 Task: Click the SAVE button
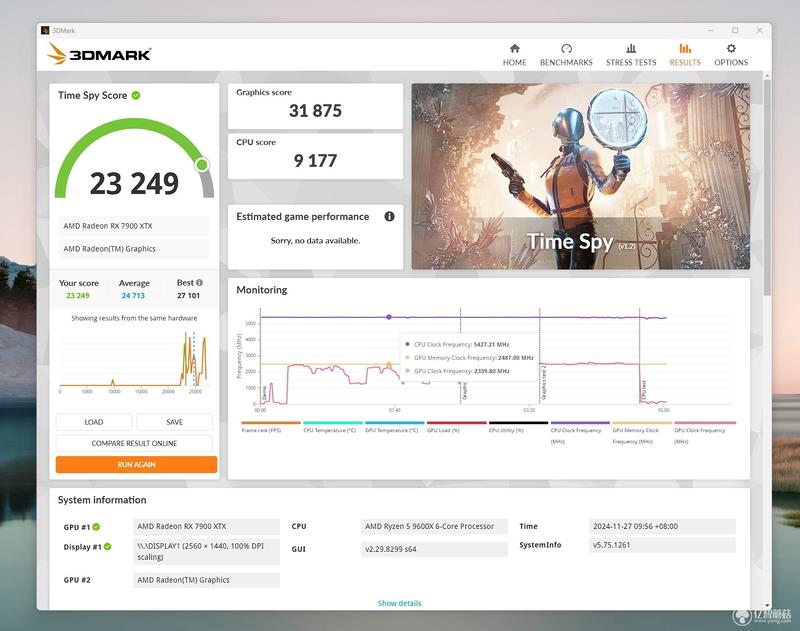tap(174, 422)
